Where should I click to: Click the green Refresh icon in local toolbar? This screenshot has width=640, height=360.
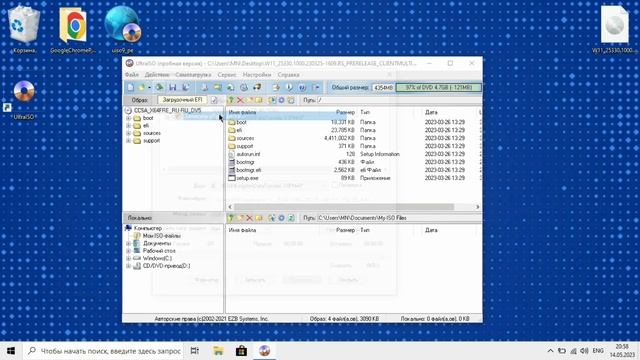point(291,218)
